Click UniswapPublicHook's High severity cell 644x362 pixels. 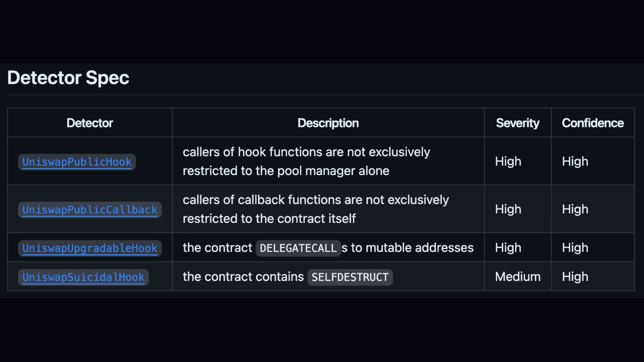pyautogui.click(x=508, y=162)
